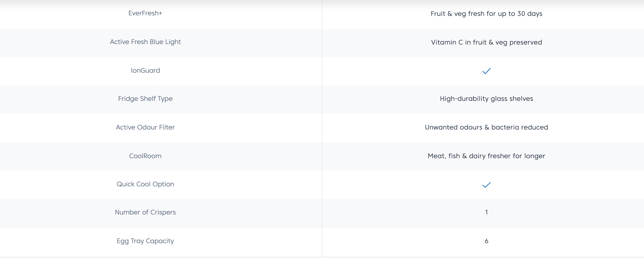Screen dimensions: 644x258
Task: Click the Active Odour Filter label
Action: pyautogui.click(x=145, y=127)
